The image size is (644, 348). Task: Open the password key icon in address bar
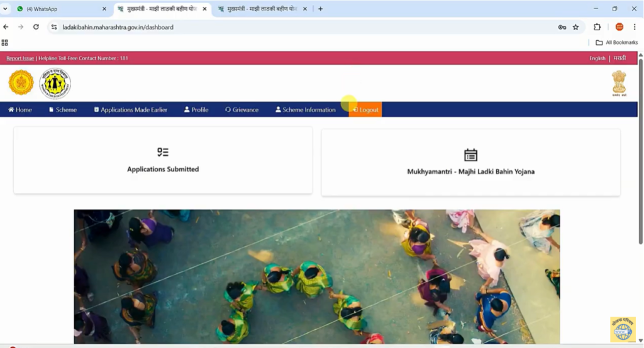[x=562, y=27]
